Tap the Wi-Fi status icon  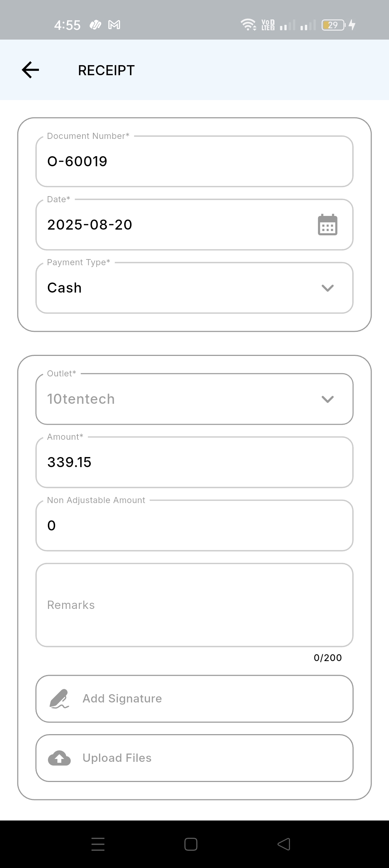tap(248, 25)
